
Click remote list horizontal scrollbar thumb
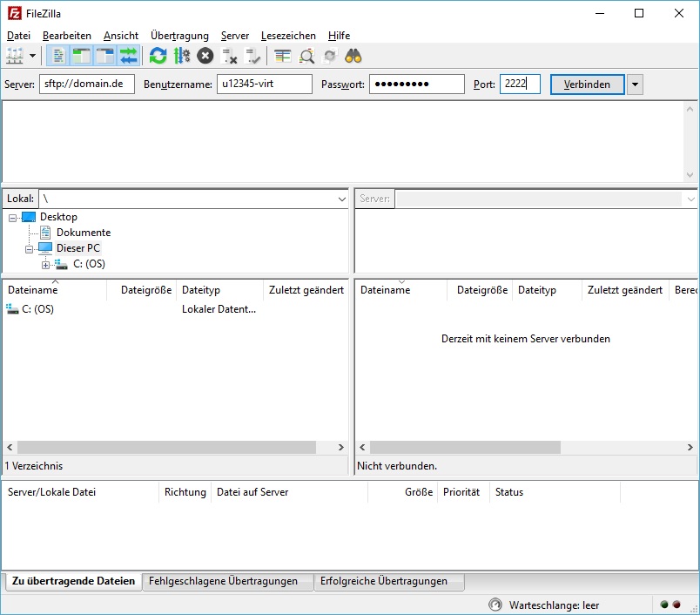pos(465,447)
